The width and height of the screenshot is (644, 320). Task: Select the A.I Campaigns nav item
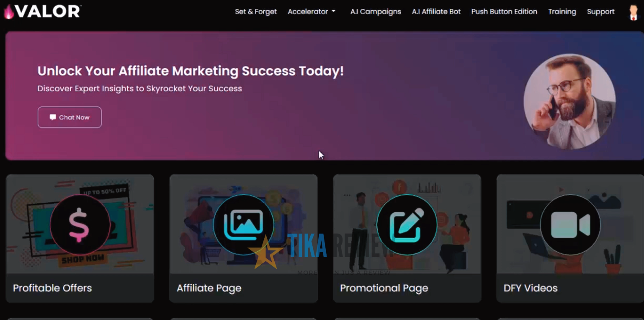coord(376,12)
